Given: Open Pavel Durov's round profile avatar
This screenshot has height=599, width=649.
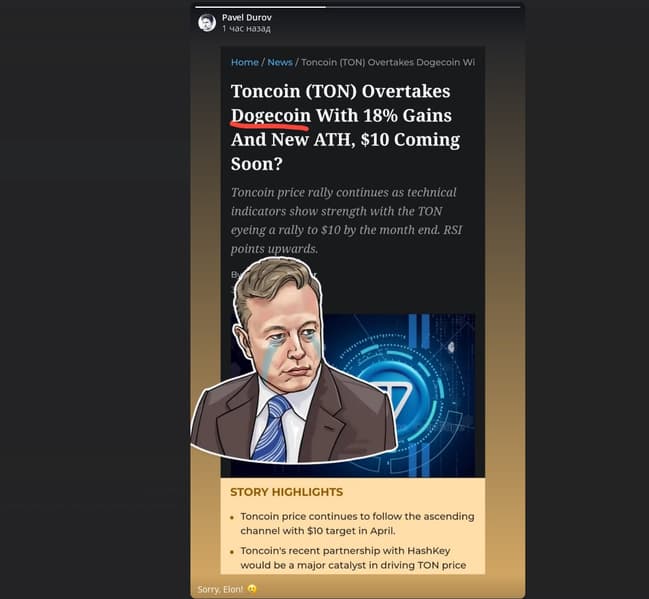Looking at the screenshot, I should pos(207,22).
